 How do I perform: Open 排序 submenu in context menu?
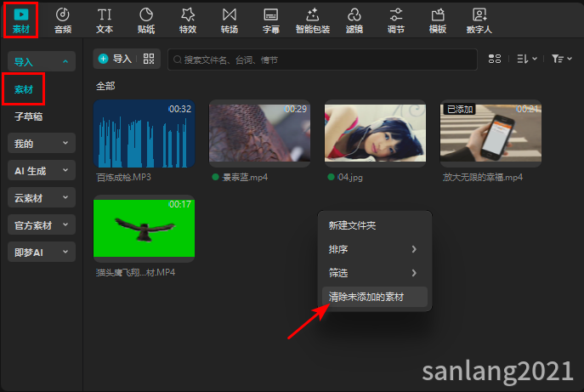click(x=375, y=249)
